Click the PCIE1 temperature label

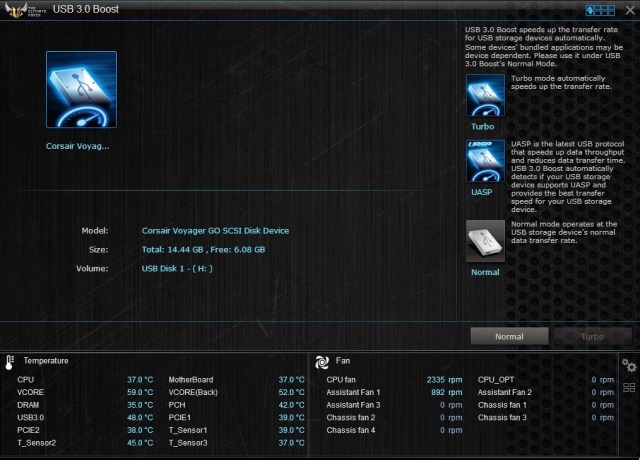[180, 418]
